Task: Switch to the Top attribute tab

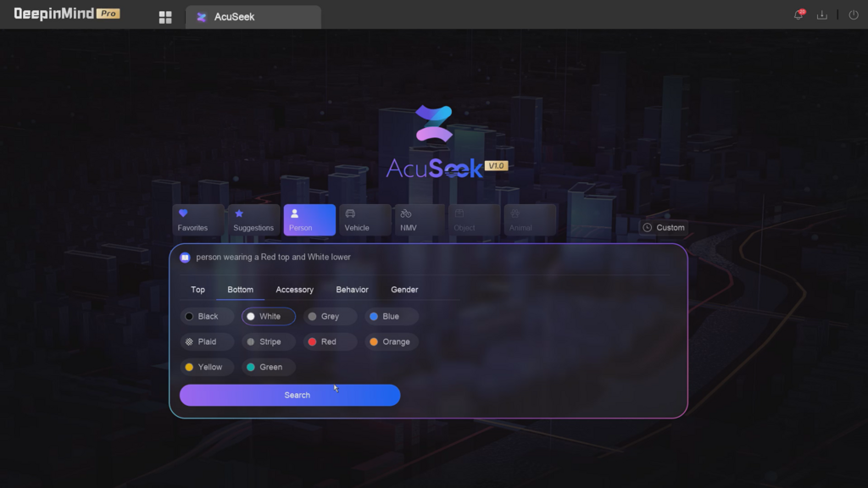Action: point(198,290)
